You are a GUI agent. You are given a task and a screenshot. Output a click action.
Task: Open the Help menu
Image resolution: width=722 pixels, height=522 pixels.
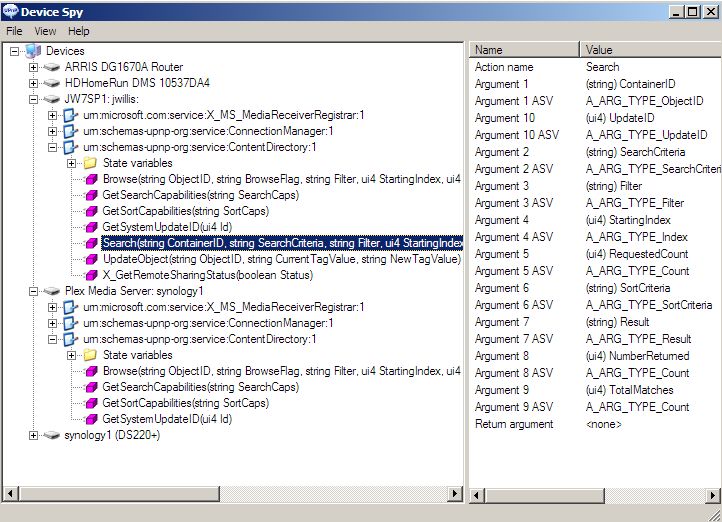78,31
